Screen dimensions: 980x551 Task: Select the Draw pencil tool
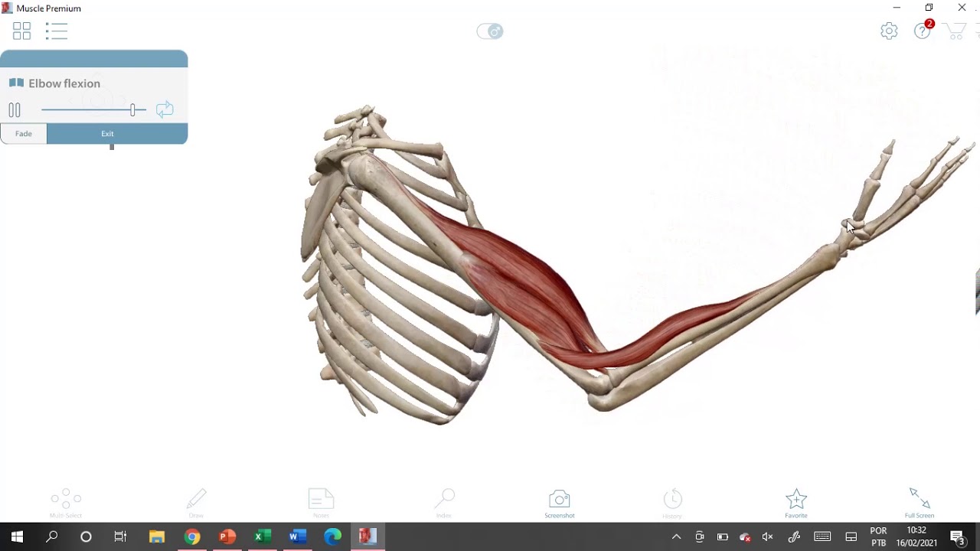click(x=196, y=503)
